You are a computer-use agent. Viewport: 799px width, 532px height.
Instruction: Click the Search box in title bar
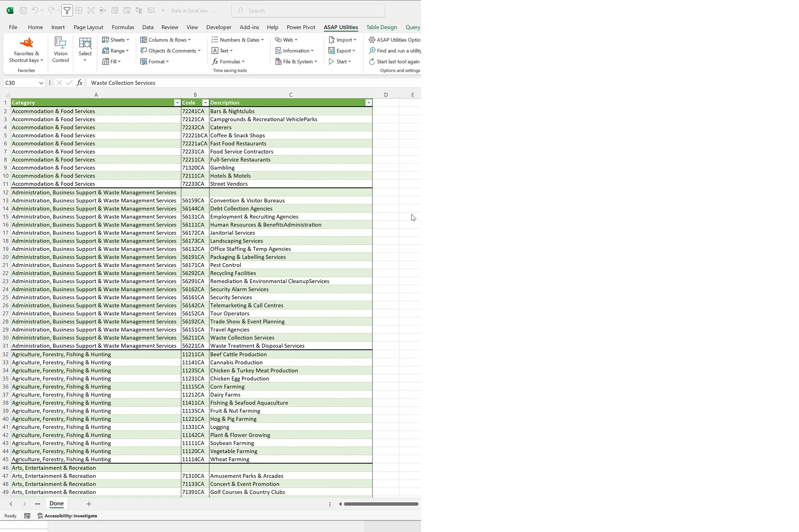(308, 11)
